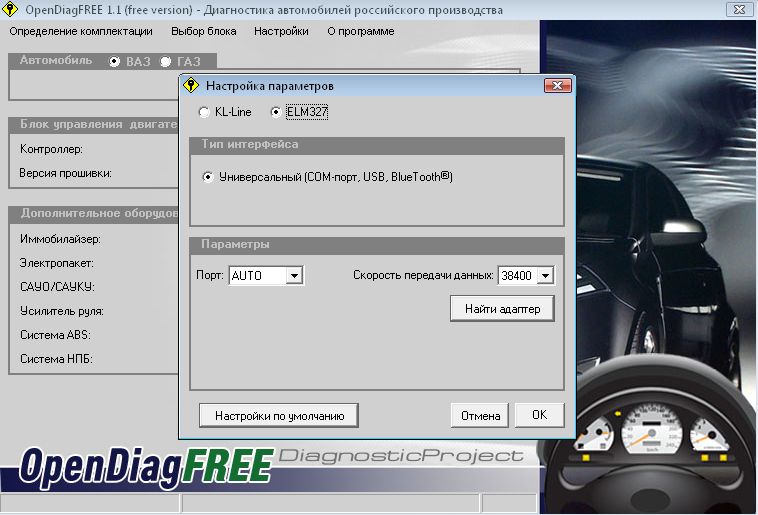Expand the Порт dropdown list

[294, 275]
